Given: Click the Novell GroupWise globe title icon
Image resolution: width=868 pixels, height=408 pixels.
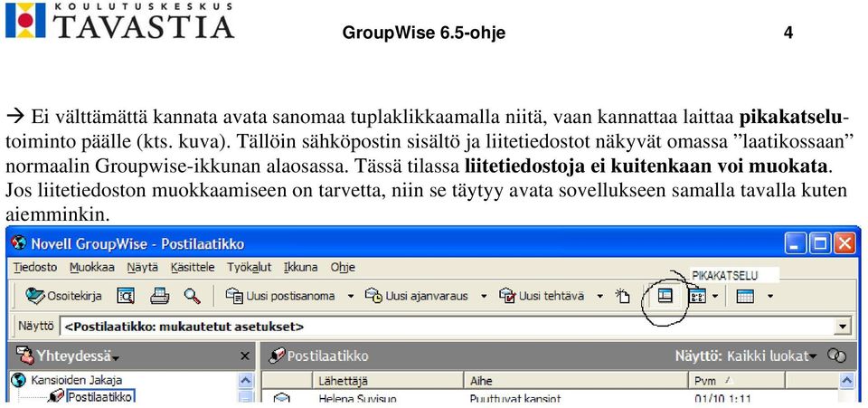Looking at the screenshot, I should point(19,243).
